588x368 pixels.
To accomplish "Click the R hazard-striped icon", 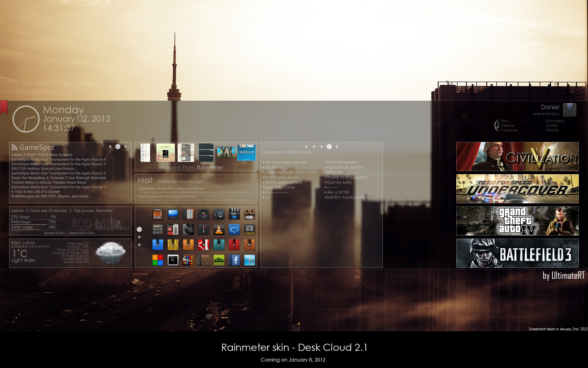I will pyautogui.click(x=250, y=229).
